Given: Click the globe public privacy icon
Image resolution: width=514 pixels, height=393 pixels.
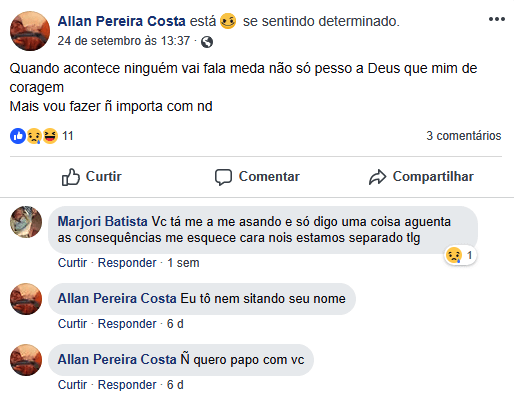Looking at the screenshot, I should pyautogui.click(x=207, y=42).
